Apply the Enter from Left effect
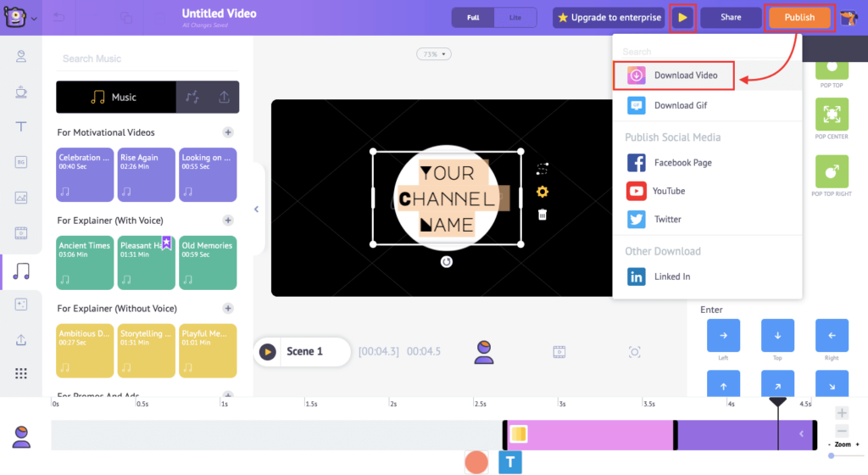This screenshot has width=868, height=475. coord(724,336)
